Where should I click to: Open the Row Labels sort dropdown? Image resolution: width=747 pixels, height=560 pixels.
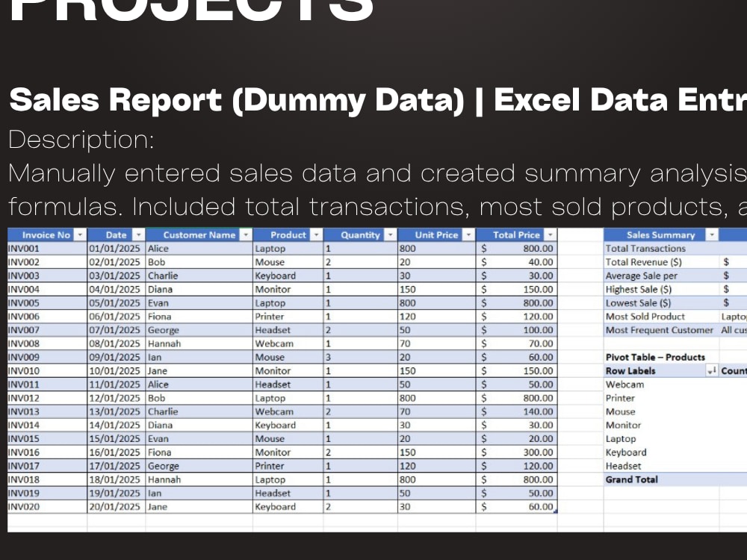coord(712,371)
